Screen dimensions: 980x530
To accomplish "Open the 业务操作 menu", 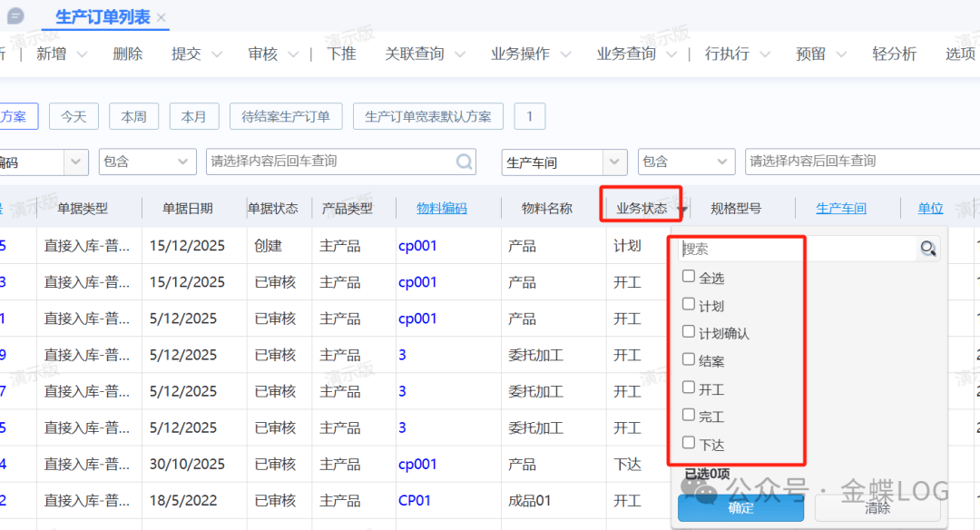I will tap(531, 54).
